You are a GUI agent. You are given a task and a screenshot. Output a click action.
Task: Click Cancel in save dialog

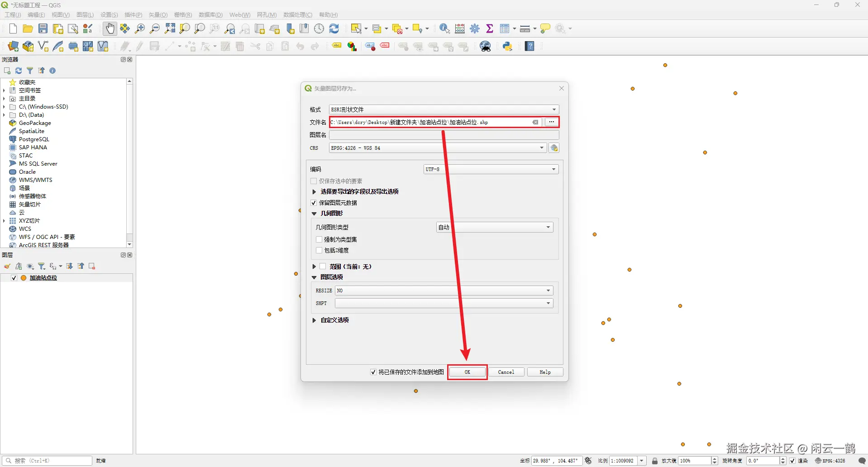pyautogui.click(x=506, y=372)
